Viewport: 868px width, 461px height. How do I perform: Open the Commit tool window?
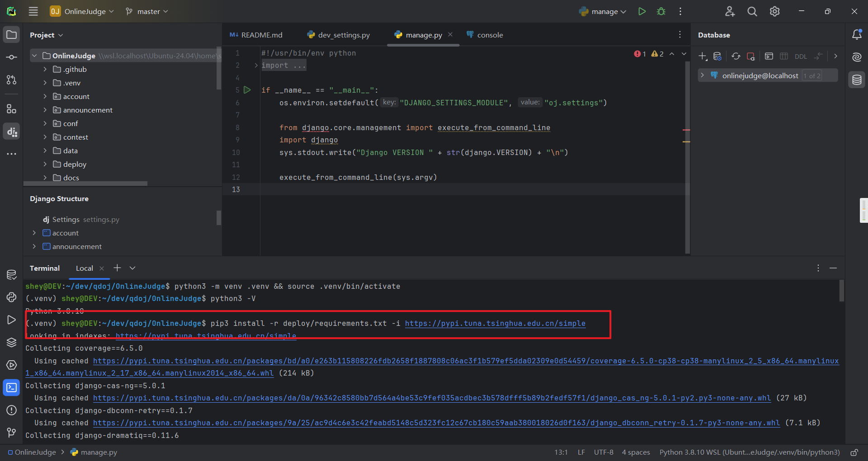[x=12, y=57]
